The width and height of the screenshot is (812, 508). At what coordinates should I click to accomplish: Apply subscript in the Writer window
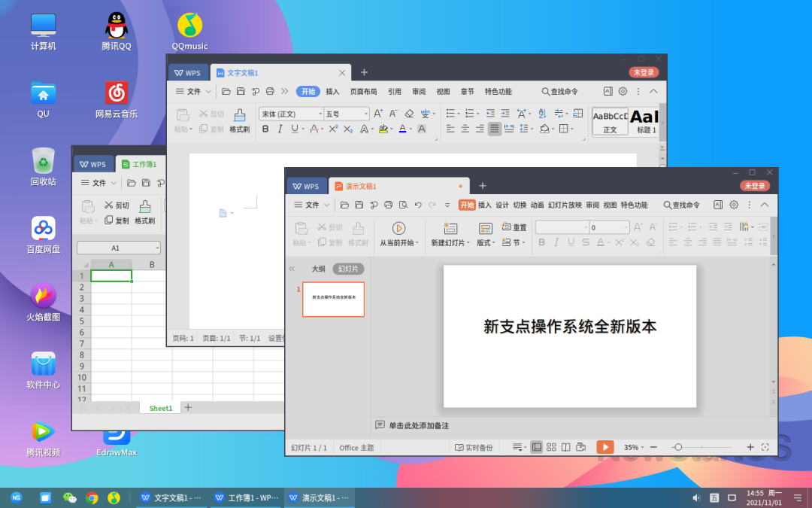click(348, 129)
